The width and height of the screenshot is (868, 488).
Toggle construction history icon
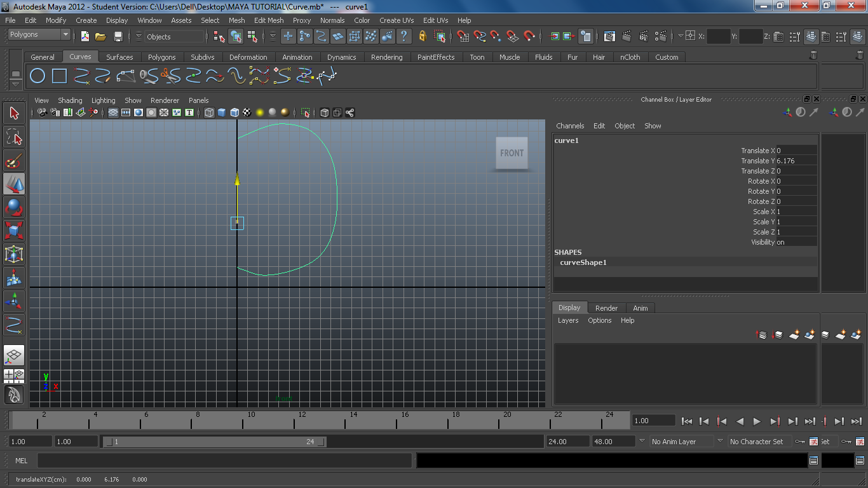pos(586,36)
